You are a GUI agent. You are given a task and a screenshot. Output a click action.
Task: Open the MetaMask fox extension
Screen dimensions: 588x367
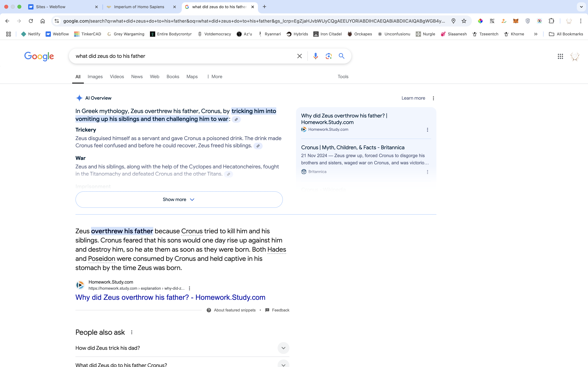pyautogui.click(x=516, y=21)
